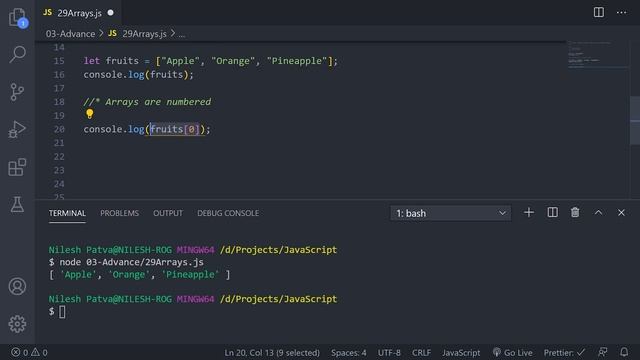Open the Explorer view in activity bar
The width and height of the screenshot is (640, 360).
(18, 18)
